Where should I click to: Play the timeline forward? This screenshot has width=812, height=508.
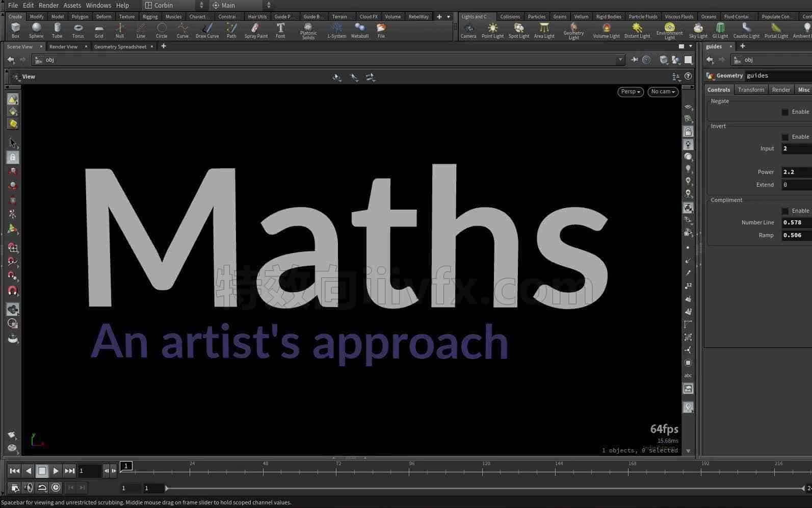(56, 471)
